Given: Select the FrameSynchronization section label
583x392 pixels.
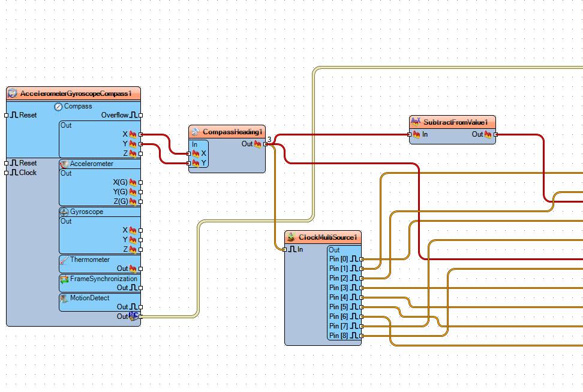Looking at the screenshot, I should [104, 279].
